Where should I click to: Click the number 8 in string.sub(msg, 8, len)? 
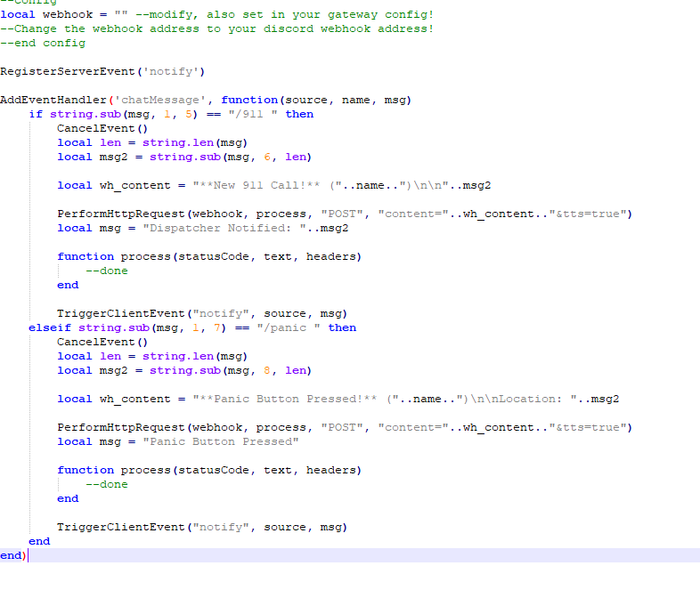(x=267, y=371)
